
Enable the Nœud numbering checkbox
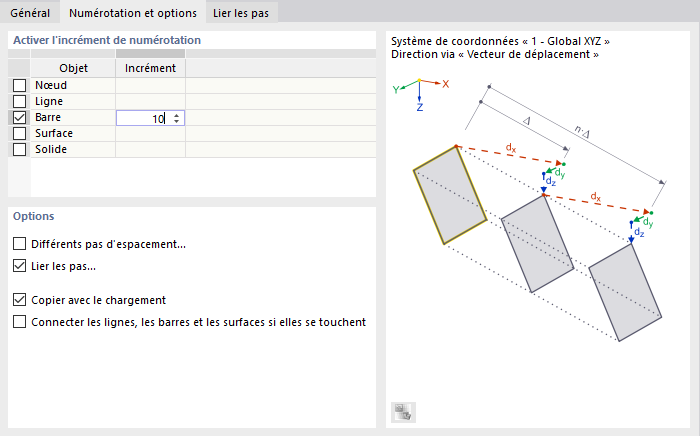[x=19, y=85]
